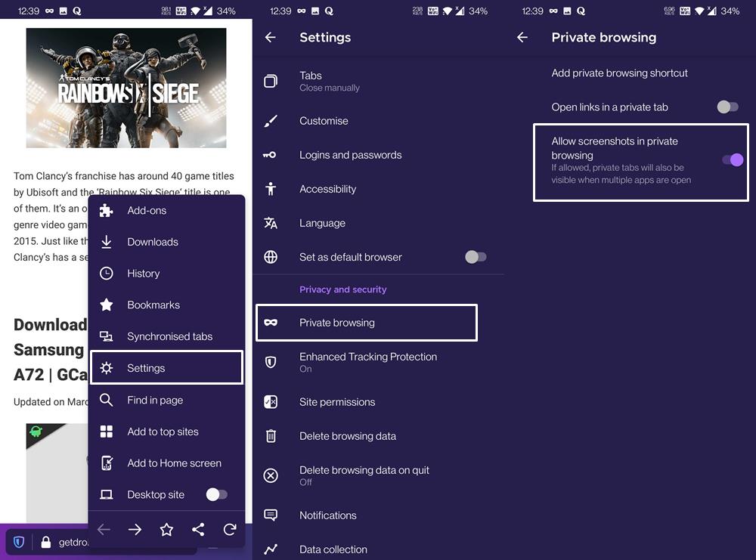The height and width of the screenshot is (560, 756).
Task: Open 'Site permissions' settings entry
Action: (337, 402)
